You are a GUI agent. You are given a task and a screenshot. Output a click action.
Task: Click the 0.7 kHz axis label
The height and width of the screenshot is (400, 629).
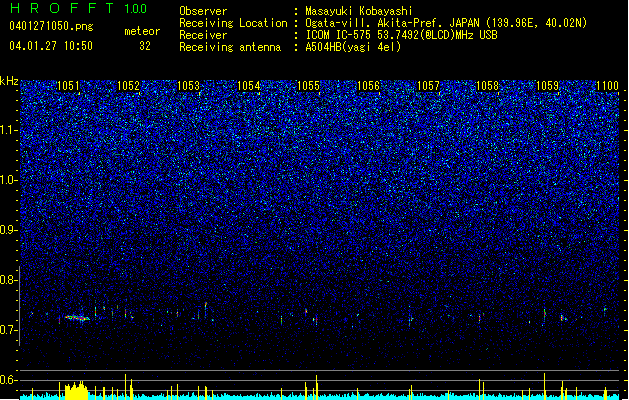[9, 330]
